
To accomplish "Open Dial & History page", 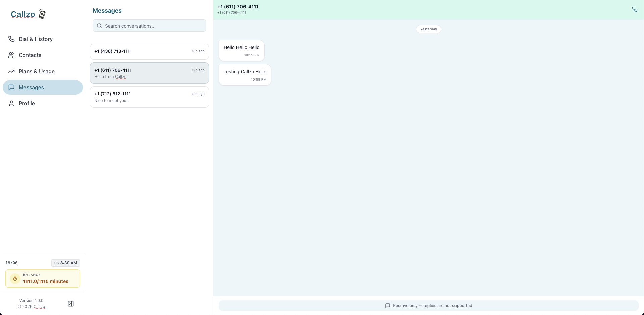I will coord(43,39).
